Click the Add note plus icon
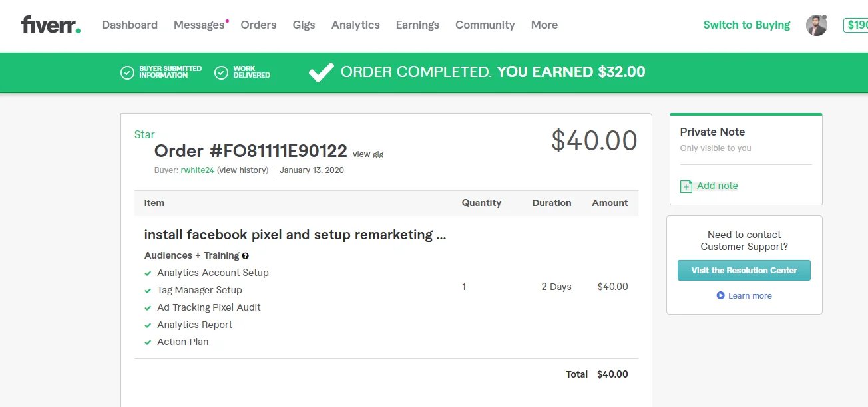The width and height of the screenshot is (868, 407). (x=686, y=186)
